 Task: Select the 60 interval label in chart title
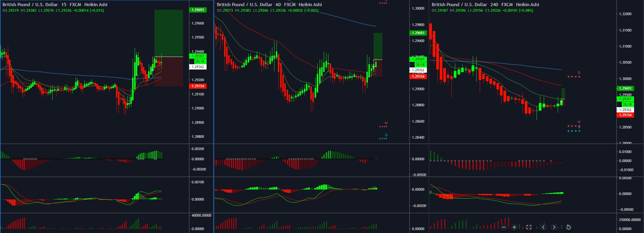(278, 4)
